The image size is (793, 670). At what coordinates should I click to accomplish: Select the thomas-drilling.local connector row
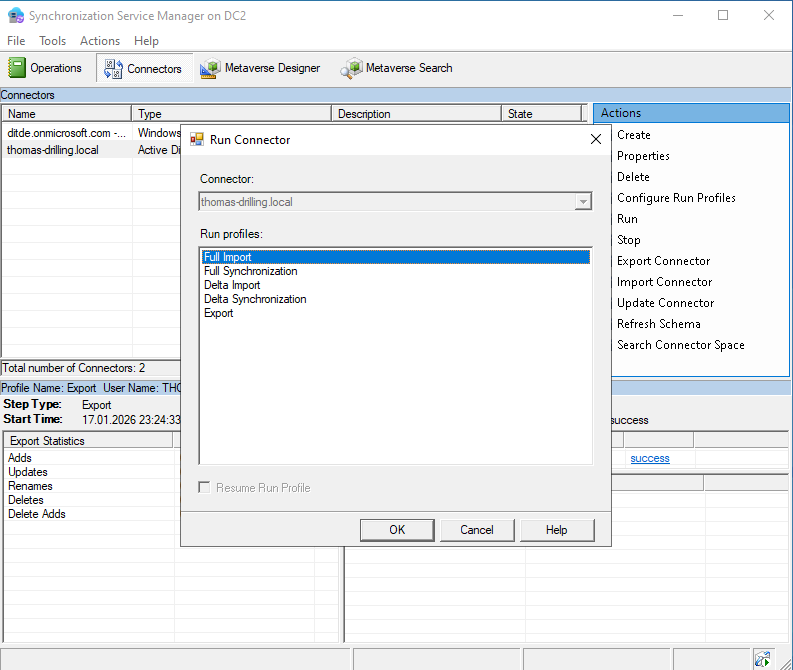pos(91,150)
